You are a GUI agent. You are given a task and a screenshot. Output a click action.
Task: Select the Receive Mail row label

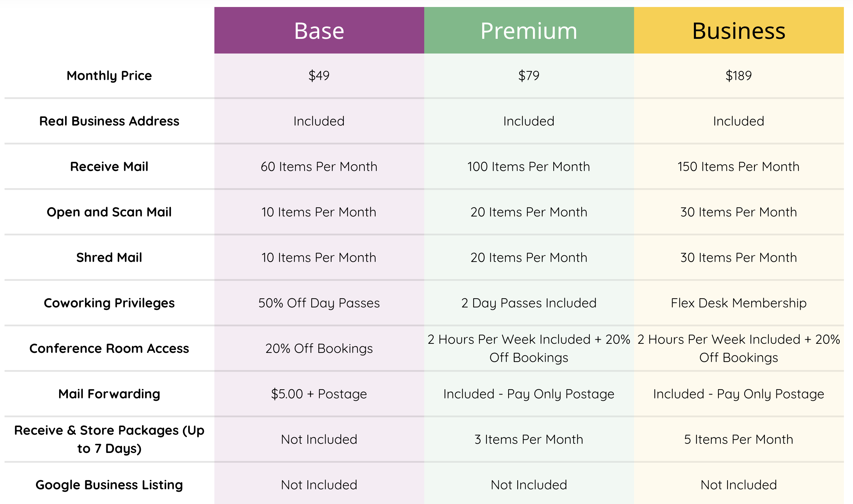109,166
